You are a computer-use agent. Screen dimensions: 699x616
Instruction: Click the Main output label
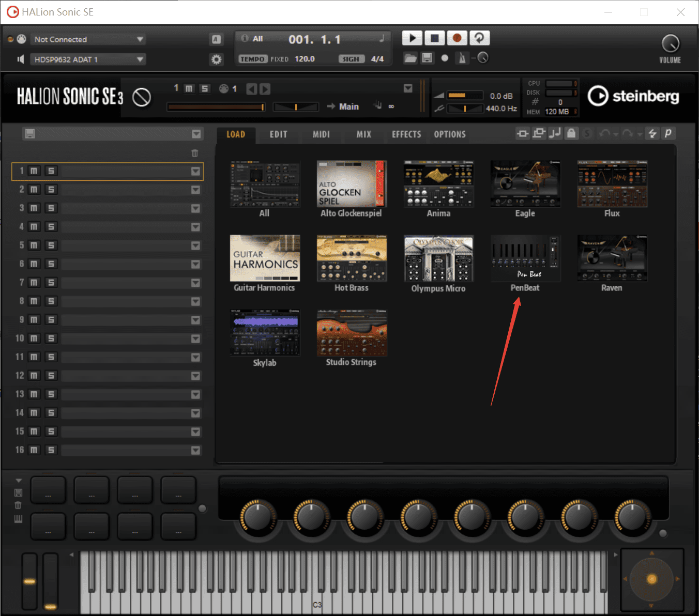point(349,106)
